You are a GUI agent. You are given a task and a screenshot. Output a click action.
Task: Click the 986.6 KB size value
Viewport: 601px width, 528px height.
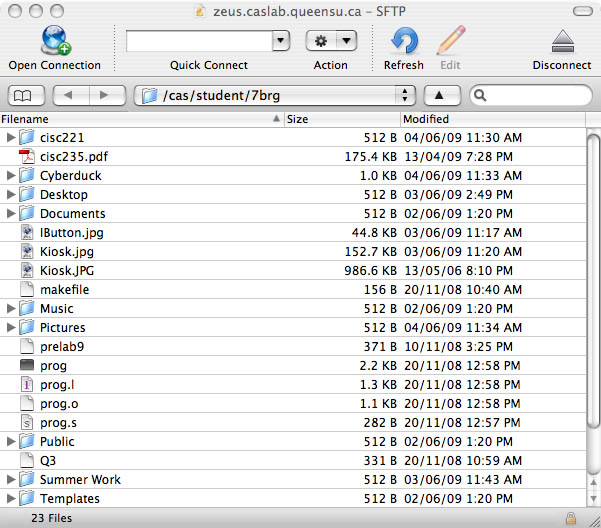(x=371, y=271)
